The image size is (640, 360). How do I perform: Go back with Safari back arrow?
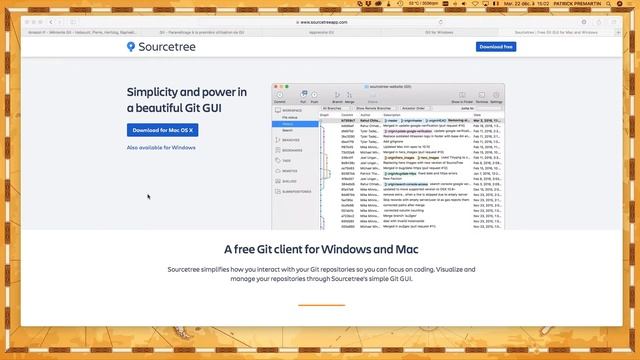pyautogui.click(x=51, y=22)
